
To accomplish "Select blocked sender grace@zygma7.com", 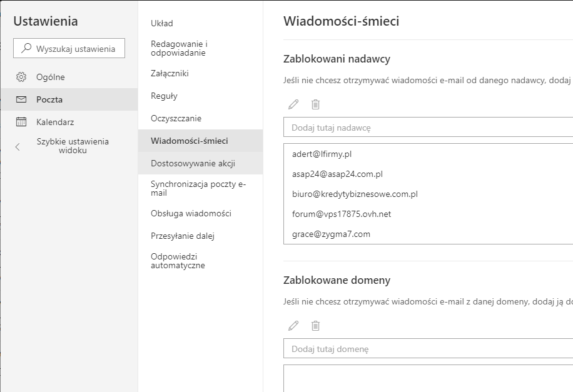I will coord(331,234).
